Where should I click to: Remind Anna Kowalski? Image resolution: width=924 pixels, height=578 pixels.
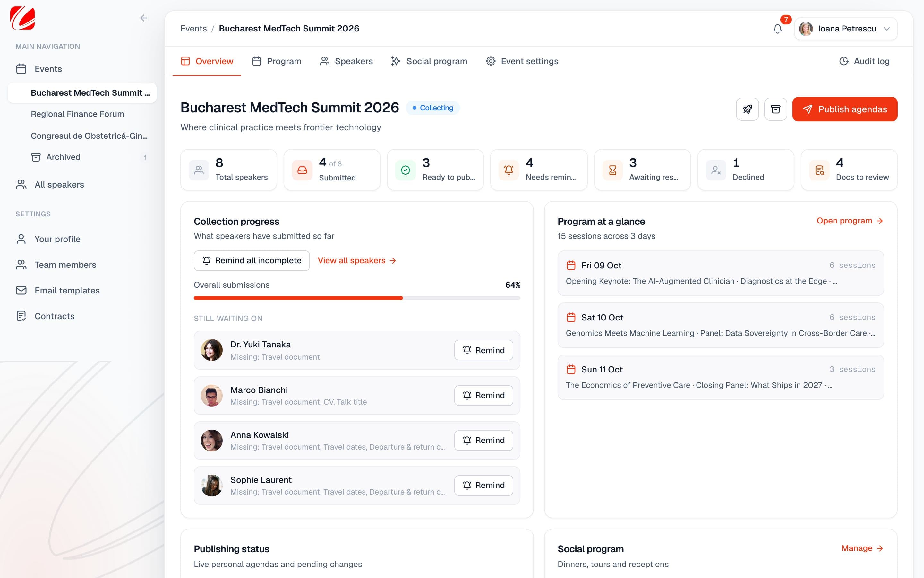click(483, 440)
